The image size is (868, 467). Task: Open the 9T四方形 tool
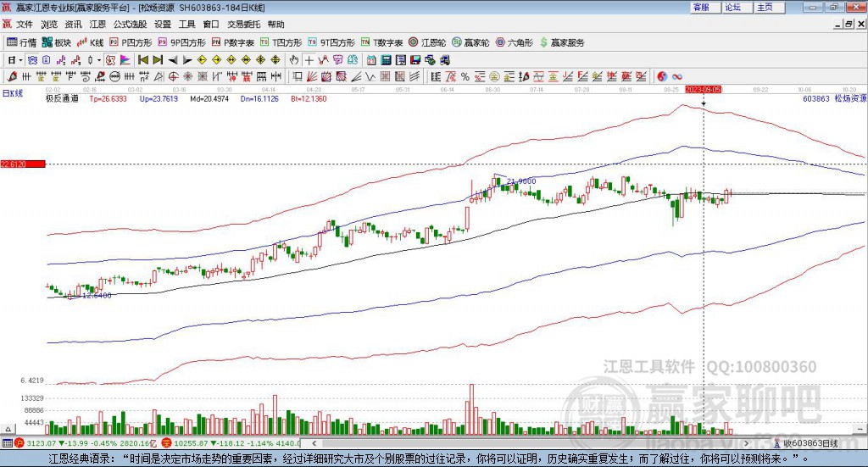[331, 42]
